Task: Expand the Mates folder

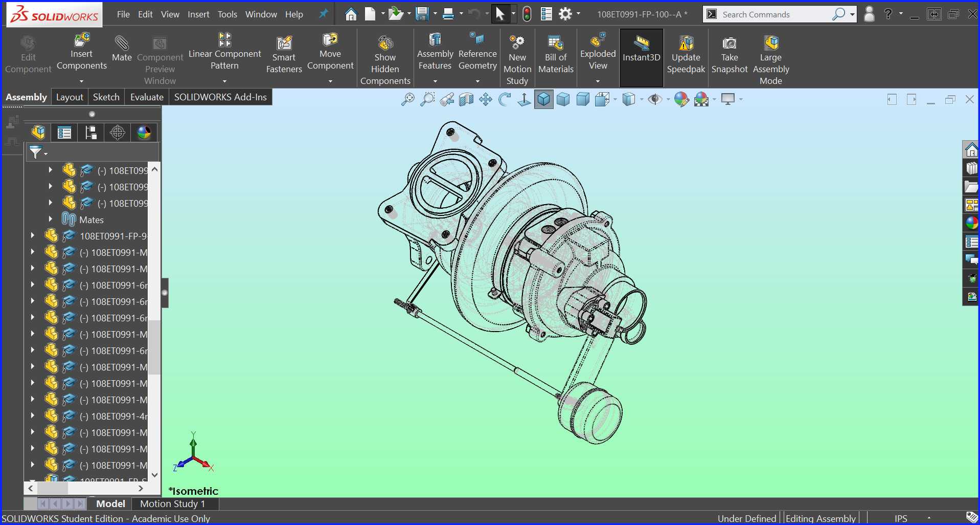Action: click(x=50, y=219)
